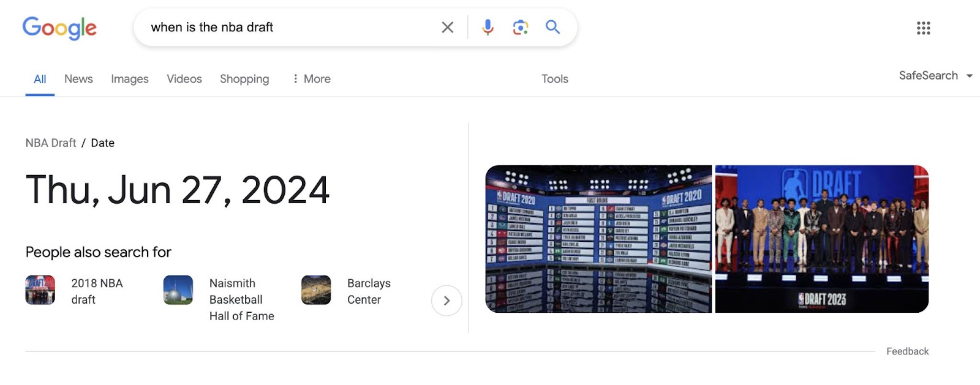This screenshot has width=980, height=385.
Task: Open the Draft 2023 stage photo
Action: coord(821,239)
